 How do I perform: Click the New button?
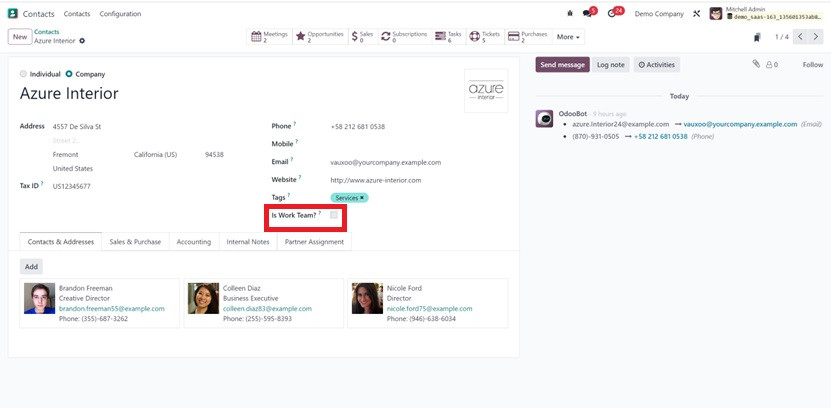point(20,37)
